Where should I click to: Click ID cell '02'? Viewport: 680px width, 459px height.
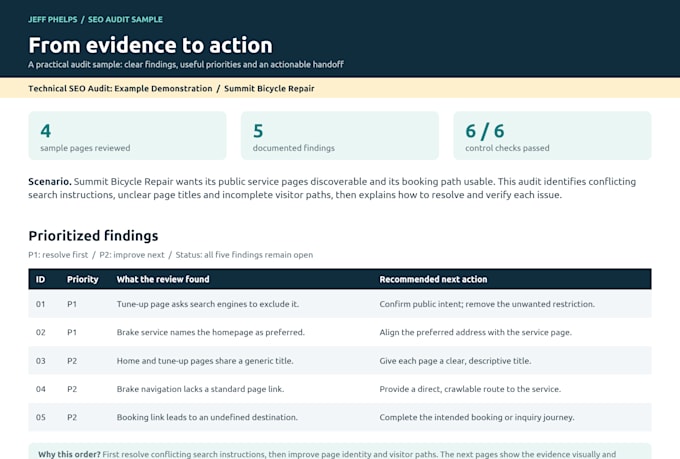40,332
